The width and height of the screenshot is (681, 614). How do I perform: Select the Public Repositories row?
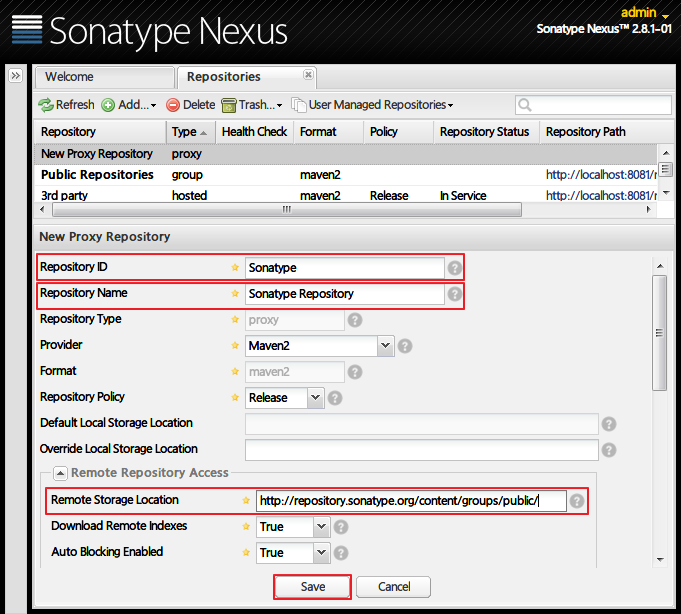click(97, 175)
